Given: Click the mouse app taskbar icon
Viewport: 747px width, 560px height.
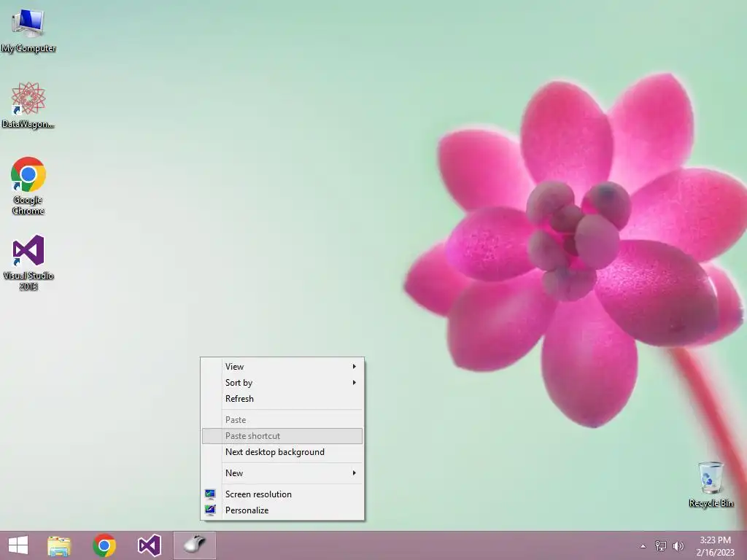Looking at the screenshot, I should coord(194,545).
